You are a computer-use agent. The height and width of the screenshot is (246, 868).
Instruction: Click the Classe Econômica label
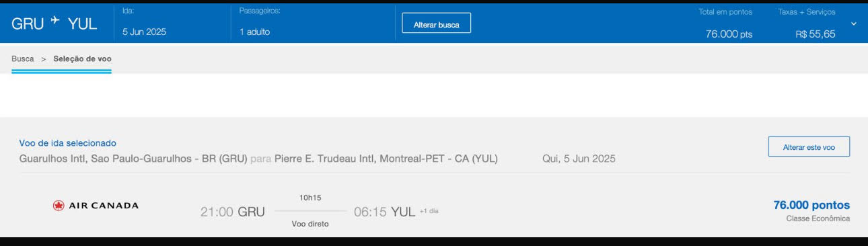pos(818,218)
